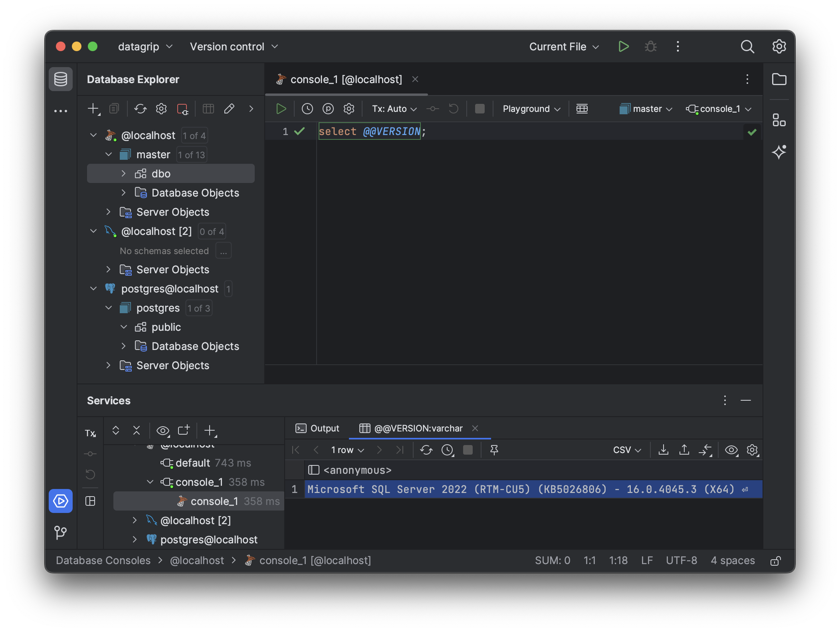Viewport: 840px width, 632px height.
Task: Click the 1 of 4 schema counter for @localhost
Action: [194, 135]
